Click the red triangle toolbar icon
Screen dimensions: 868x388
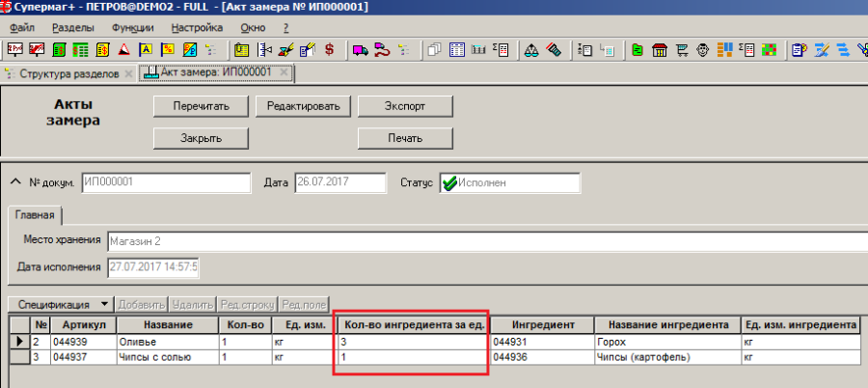[124, 50]
